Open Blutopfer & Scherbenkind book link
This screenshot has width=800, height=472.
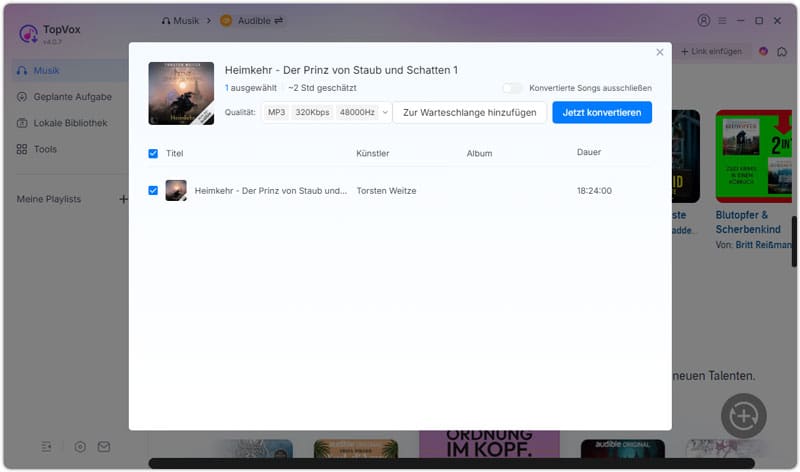pyautogui.click(x=748, y=222)
